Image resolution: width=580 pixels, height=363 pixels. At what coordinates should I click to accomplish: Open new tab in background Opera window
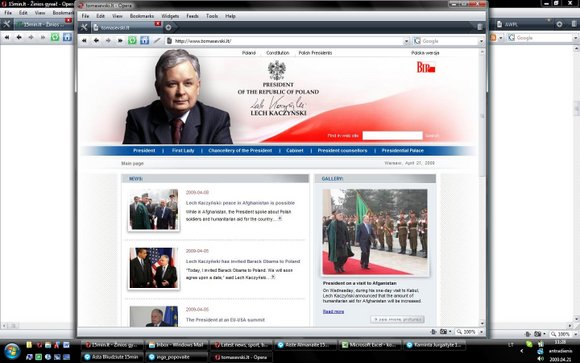click(559, 24)
